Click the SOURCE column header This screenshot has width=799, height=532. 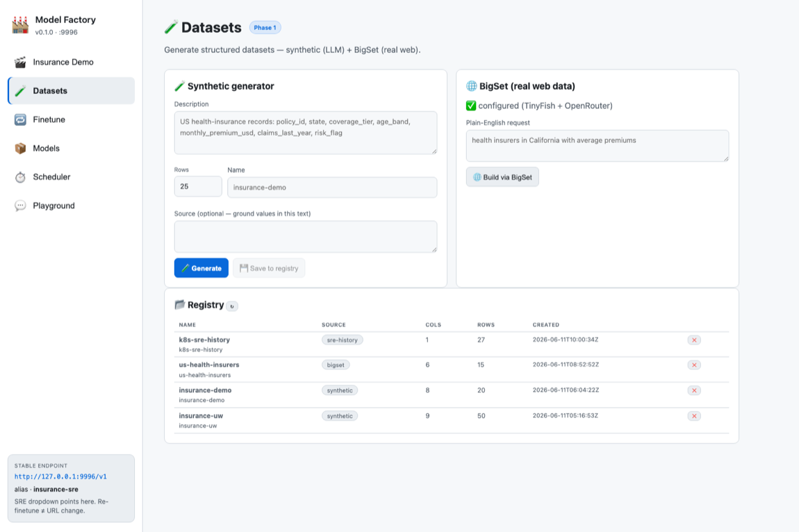click(x=333, y=324)
